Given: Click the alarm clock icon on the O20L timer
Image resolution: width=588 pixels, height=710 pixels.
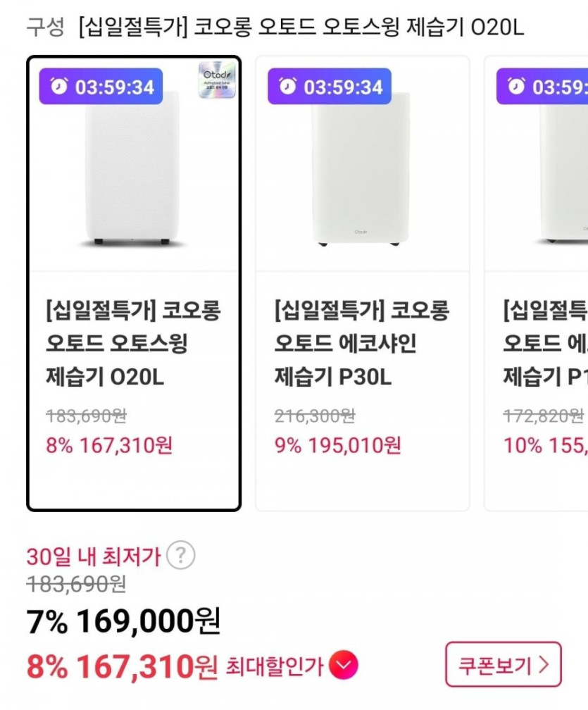Looking at the screenshot, I should [59, 87].
